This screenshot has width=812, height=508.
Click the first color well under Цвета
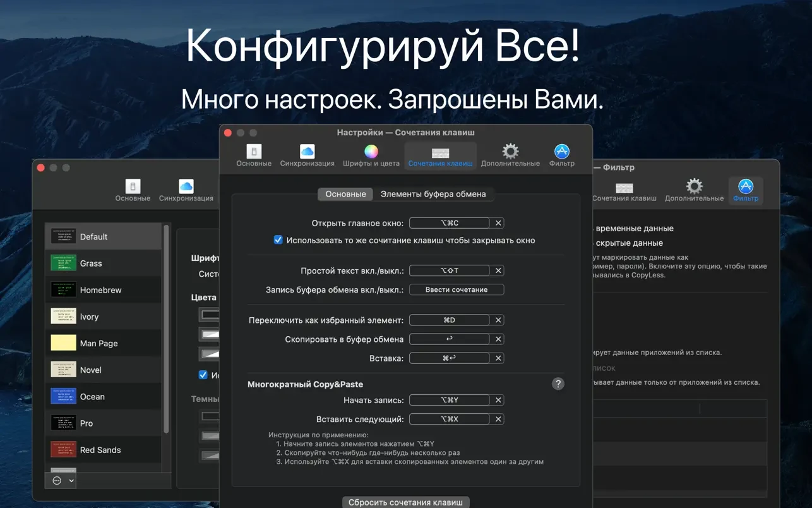click(x=209, y=314)
